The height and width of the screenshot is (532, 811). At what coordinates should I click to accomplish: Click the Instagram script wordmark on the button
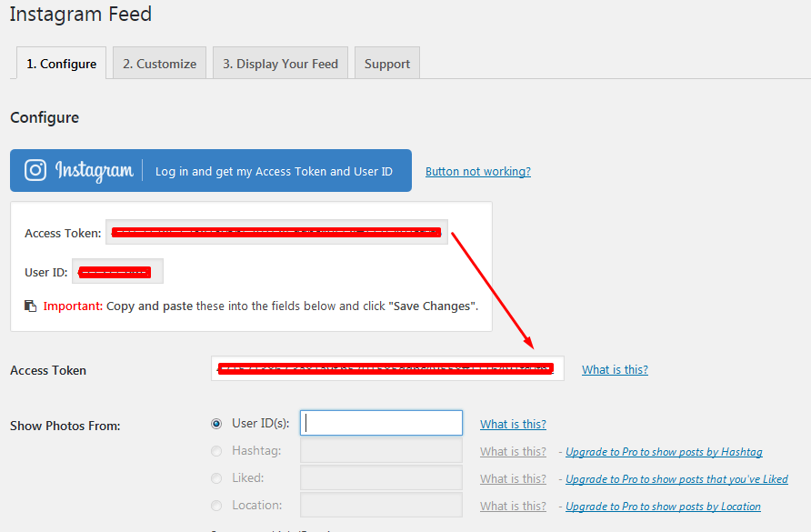click(95, 170)
